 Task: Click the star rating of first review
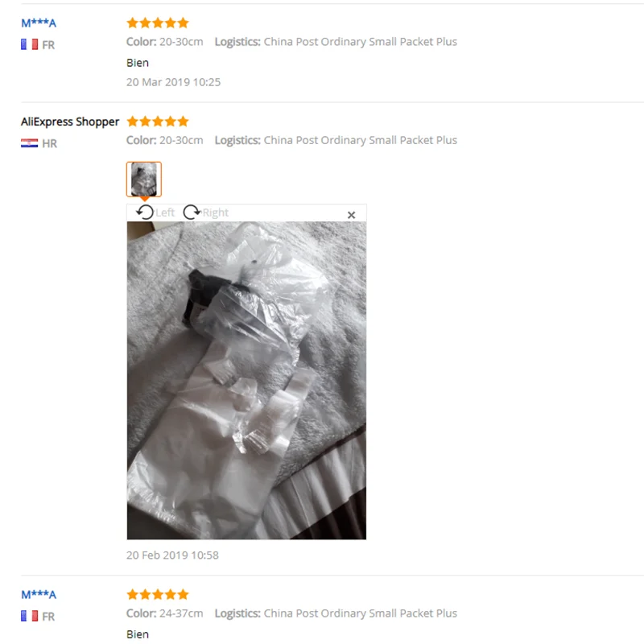pos(158,23)
